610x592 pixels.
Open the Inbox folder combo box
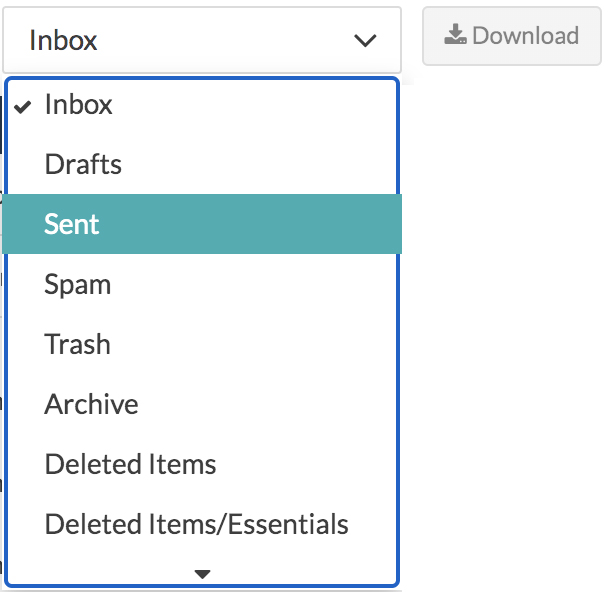click(x=202, y=40)
